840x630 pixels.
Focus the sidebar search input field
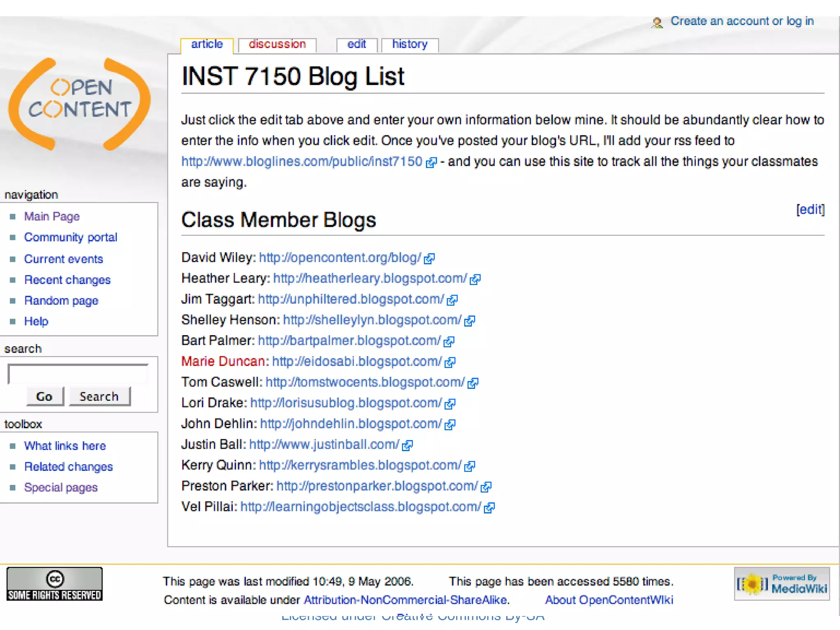tap(78, 374)
